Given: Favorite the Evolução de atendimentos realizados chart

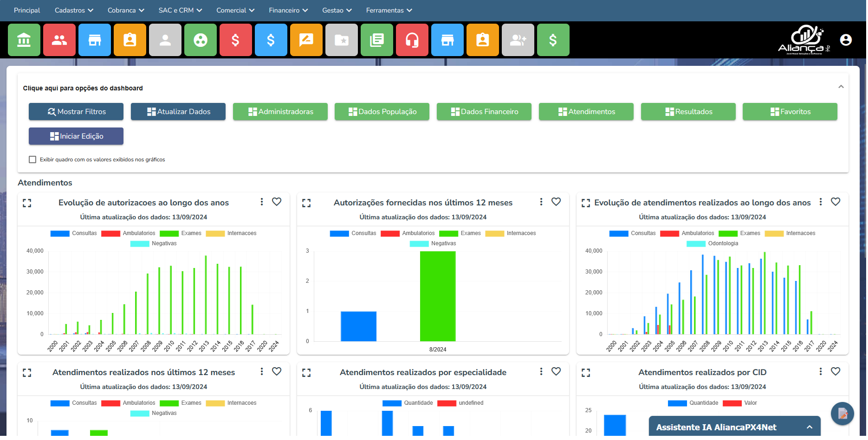Looking at the screenshot, I should click(836, 202).
